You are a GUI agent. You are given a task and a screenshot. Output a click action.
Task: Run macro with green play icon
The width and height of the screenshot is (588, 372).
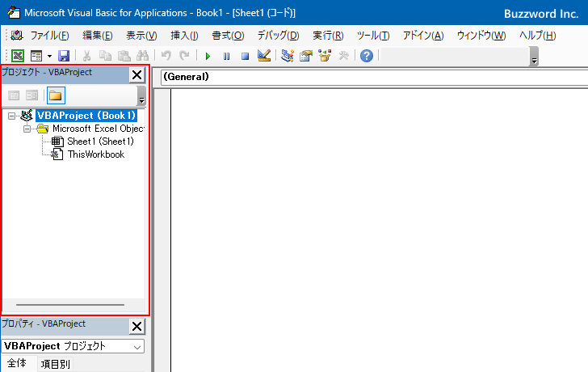point(208,57)
